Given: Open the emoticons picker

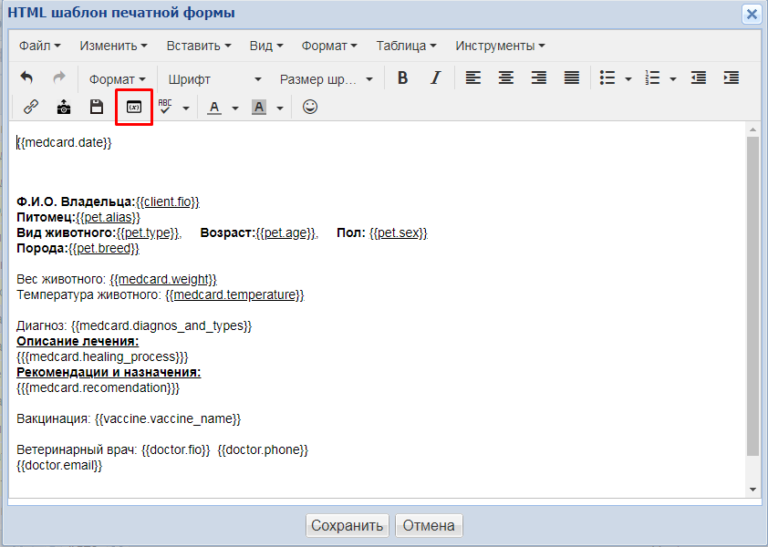Looking at the screenshot, I should click(x=310, y=107).
